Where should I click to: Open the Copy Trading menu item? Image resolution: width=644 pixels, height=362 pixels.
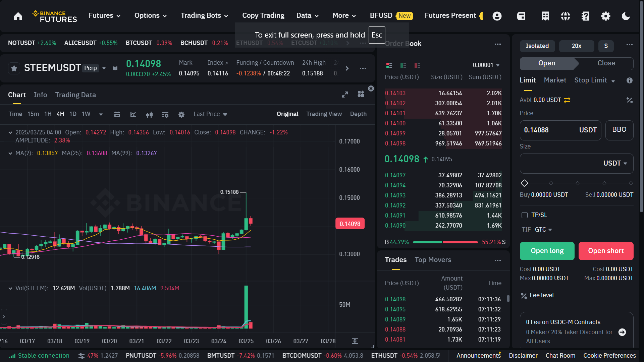point(263,16)
